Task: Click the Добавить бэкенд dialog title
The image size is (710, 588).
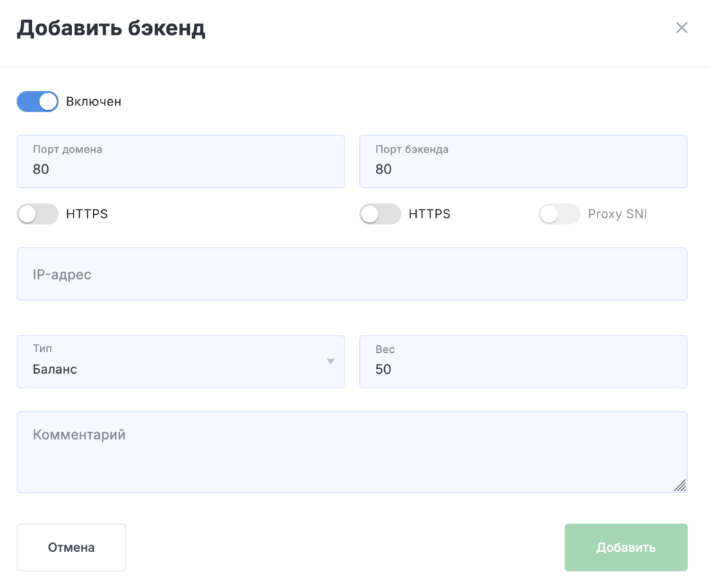Action: pos(111,28)
